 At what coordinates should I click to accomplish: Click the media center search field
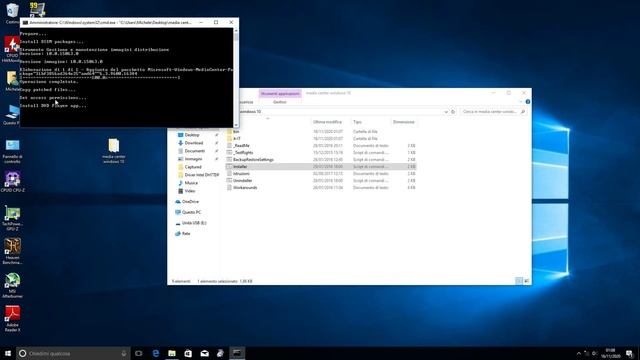click(x=490, y=111)
